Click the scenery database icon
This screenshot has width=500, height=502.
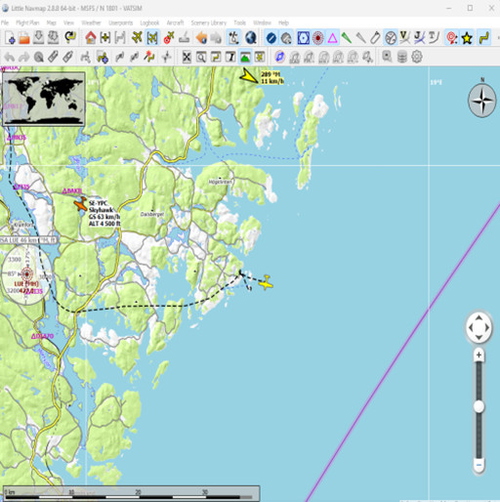click(x=402, y=57)
